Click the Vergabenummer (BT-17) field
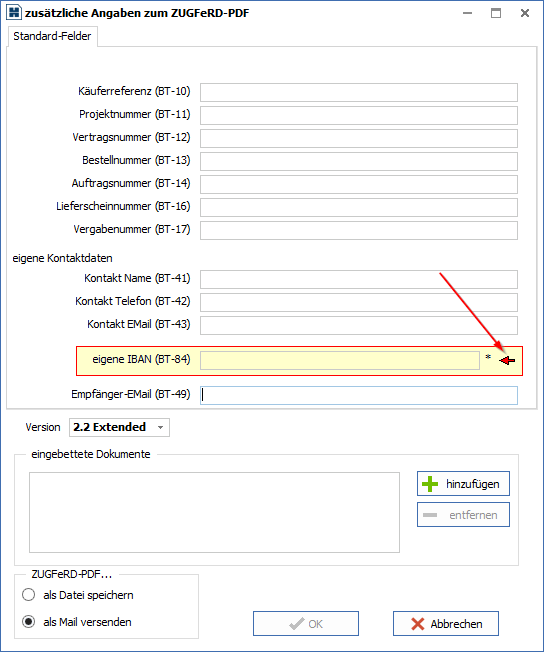Screen dimensions: 544x652 tap(359, 230)
